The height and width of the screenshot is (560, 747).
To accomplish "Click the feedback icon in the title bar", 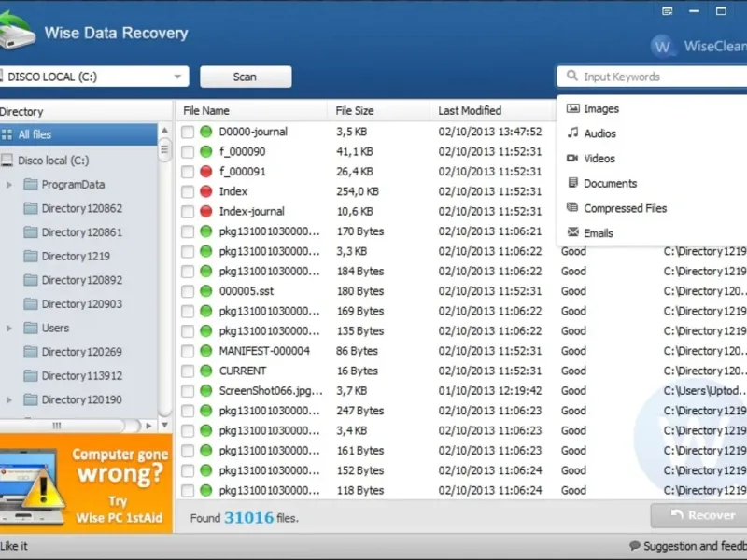I will (x=668, y=11).
